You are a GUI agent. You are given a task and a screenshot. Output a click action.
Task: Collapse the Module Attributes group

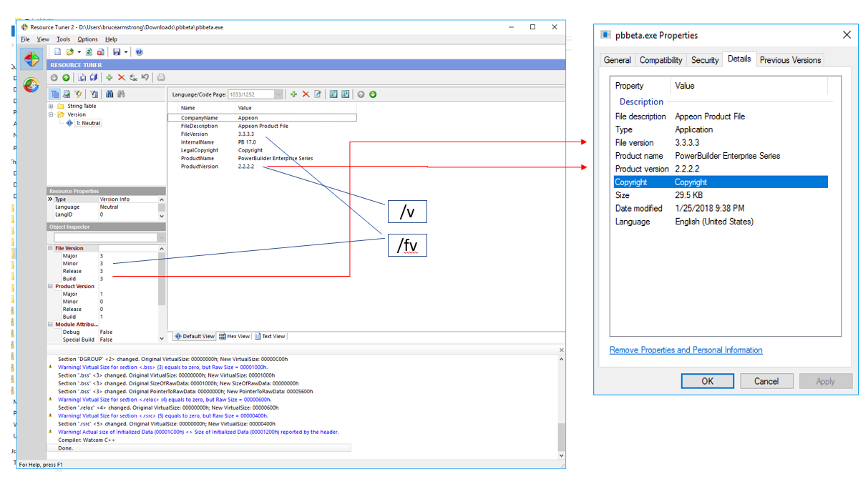pyautogui.click(x=51, y=325)
